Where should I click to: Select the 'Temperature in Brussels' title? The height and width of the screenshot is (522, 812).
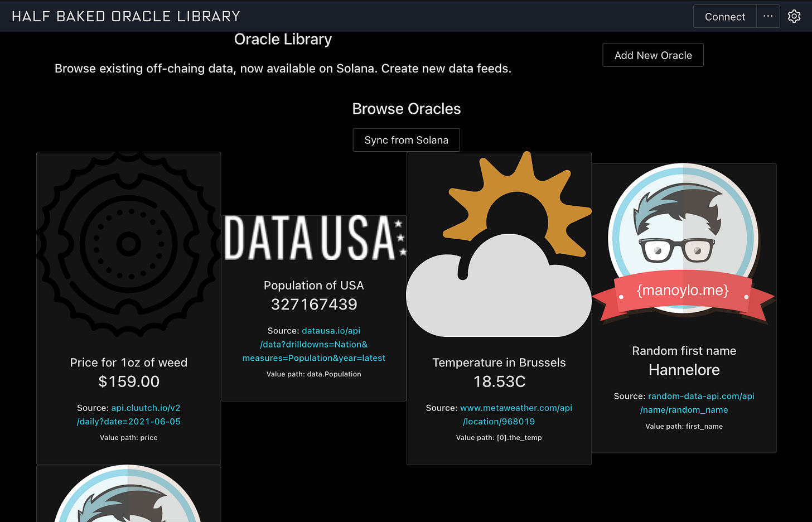click(499, 362)
